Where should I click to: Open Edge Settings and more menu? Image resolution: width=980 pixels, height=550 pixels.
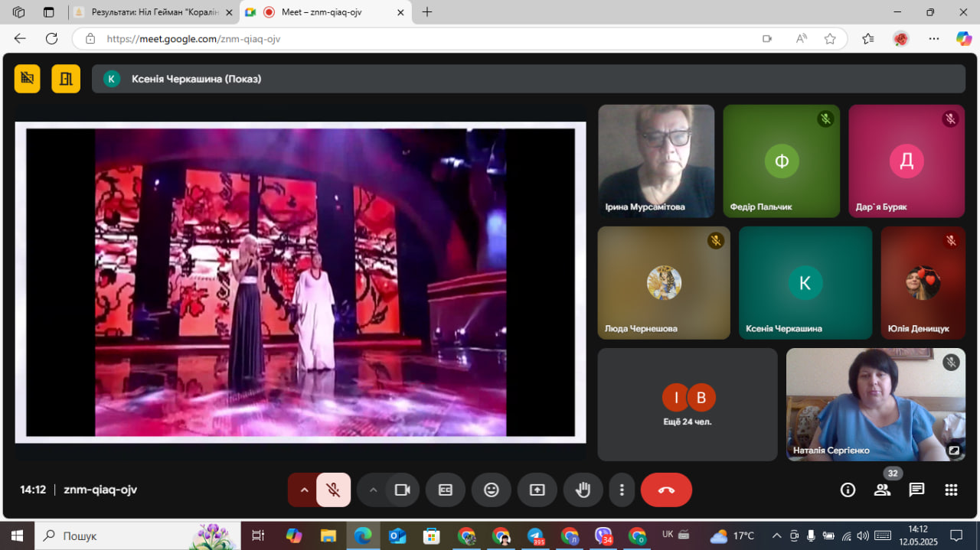pos(933,38)
